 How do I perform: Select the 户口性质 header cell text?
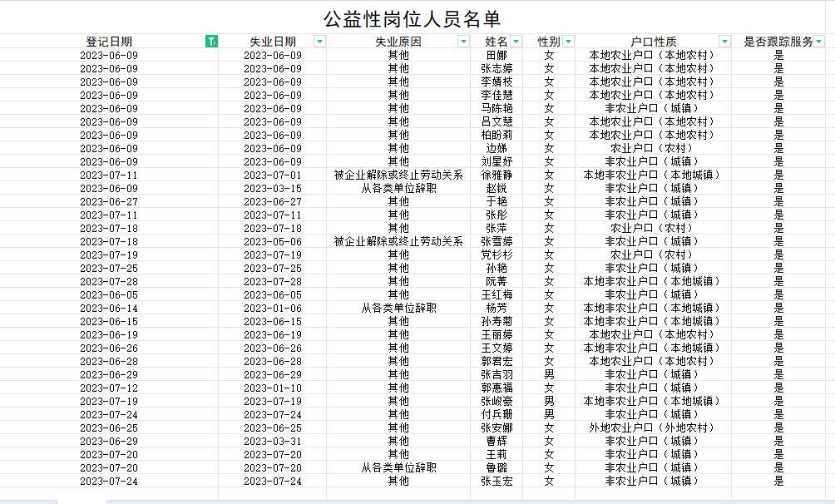654,42
